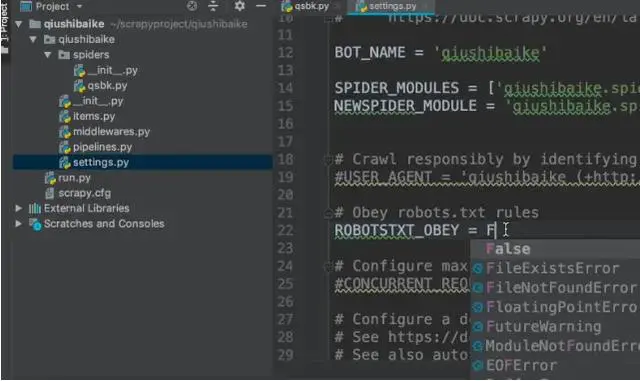The height and width of the screenshot is (381, 640).
Task: Expand Scratches and Consoles node
Action: tap(18, 224)
